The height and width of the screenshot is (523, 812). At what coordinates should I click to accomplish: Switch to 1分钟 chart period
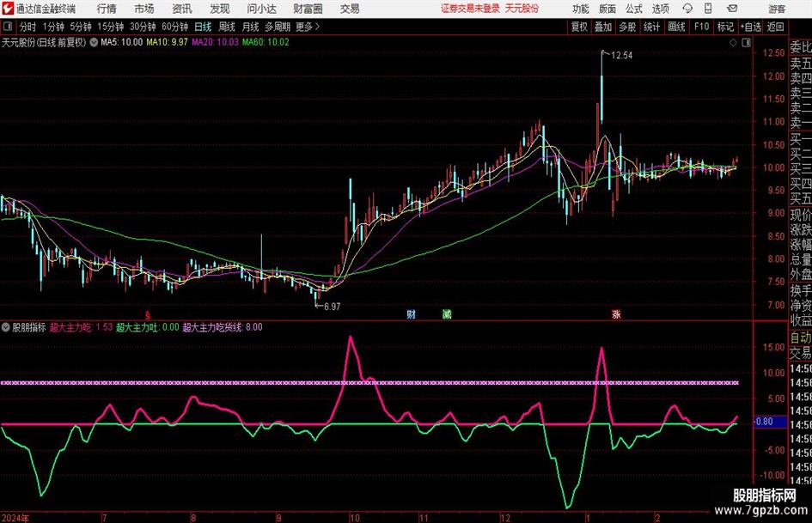(53, 27)
